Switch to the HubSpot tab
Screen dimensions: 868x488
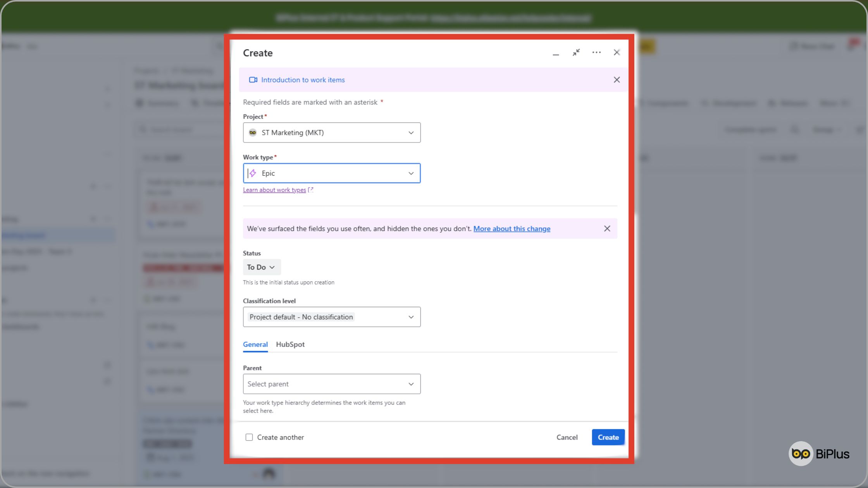[x=290, y=344]
